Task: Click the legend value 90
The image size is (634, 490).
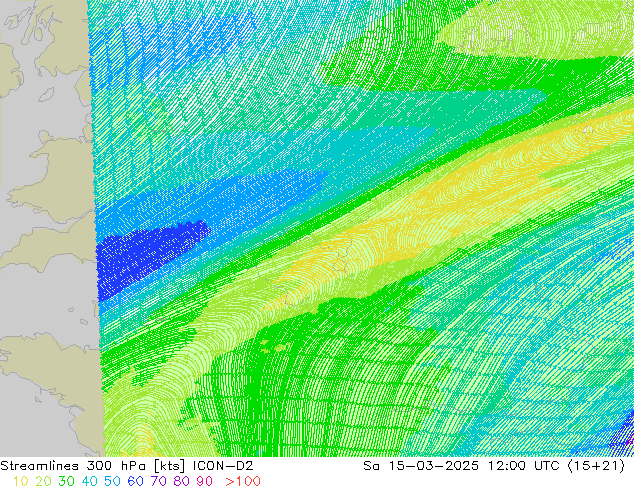Action: [x=205, y=481]
